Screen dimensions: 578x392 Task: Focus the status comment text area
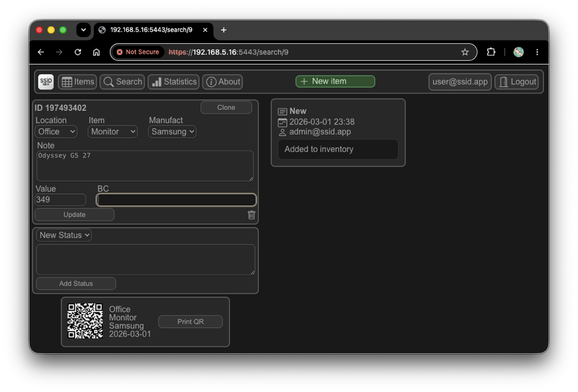(x=146, y=259)
